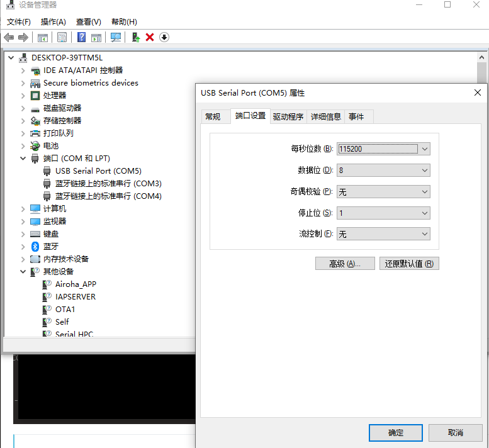Click the 高级(A)... button

pyautogui.click(x=345, y=264)
